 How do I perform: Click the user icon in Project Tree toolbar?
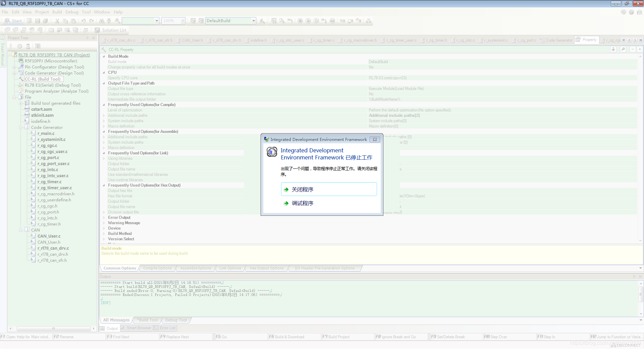coord(28,46)
